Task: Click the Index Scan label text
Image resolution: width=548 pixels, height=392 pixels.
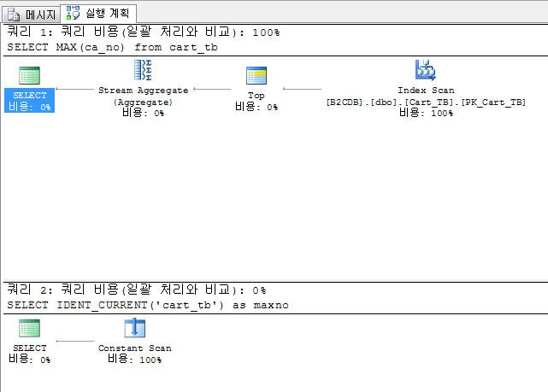Action: coord(426,90)
